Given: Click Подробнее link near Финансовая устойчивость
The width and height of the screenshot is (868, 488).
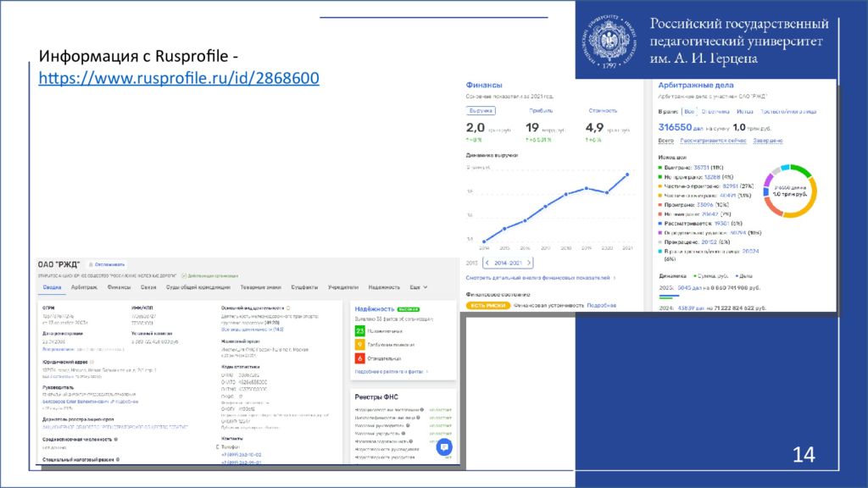Looking at the screenshot, I should [x=601, y=305].
